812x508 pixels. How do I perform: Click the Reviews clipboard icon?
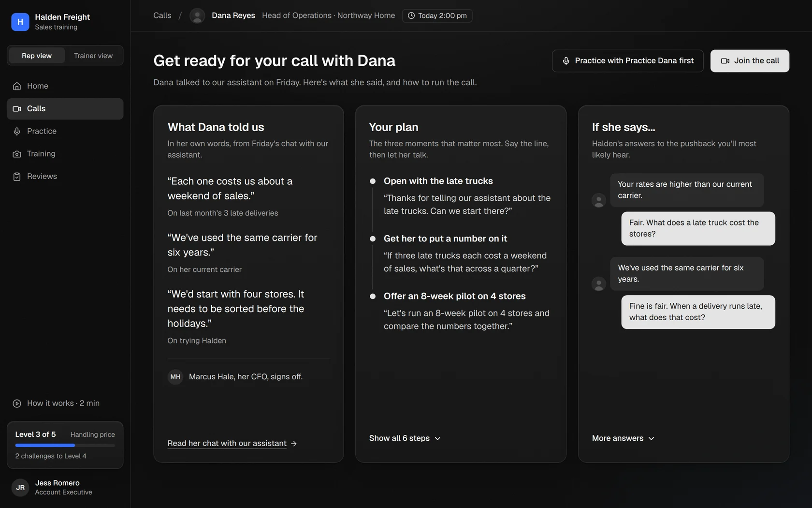pos(17,177)
